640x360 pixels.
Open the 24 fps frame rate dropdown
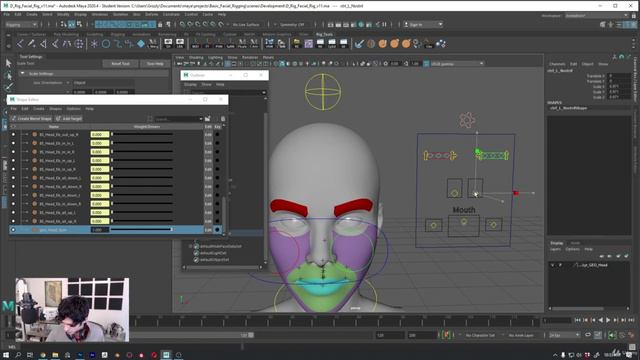point(564,335)
